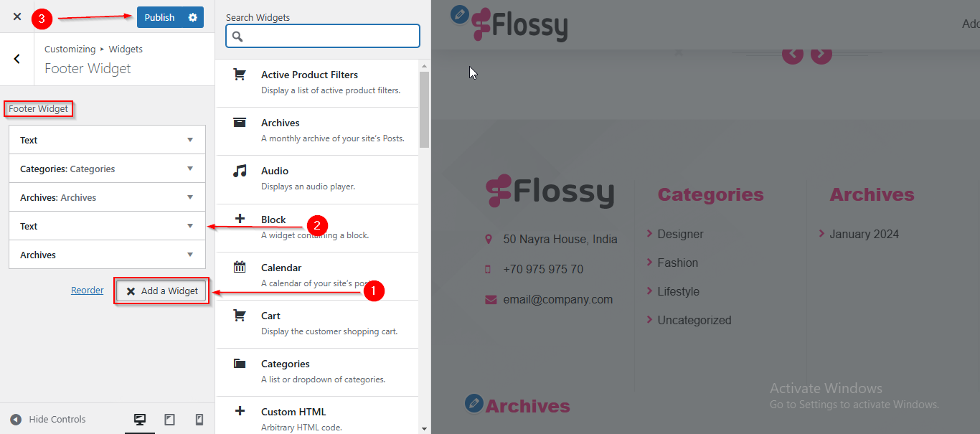Image resolution: width=980 pixels, height=434 pixels.
Task: Close the Customizer with the X icon
Action: click(17, 16)
